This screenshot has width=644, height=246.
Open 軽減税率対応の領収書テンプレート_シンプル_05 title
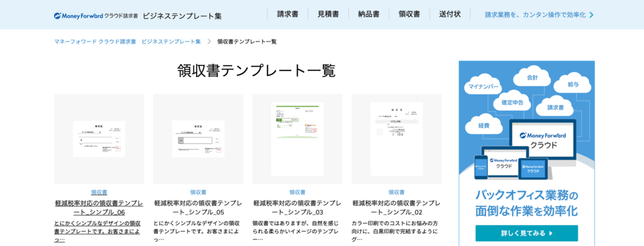click(199, 208)
